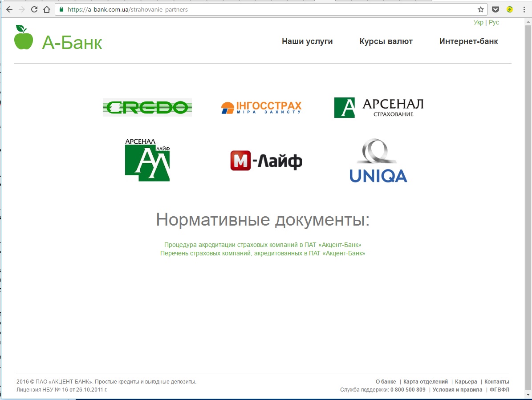
Task: Click the vertical scrollbar up arrow
Action: pyautogui.click(x=528, y=22)
